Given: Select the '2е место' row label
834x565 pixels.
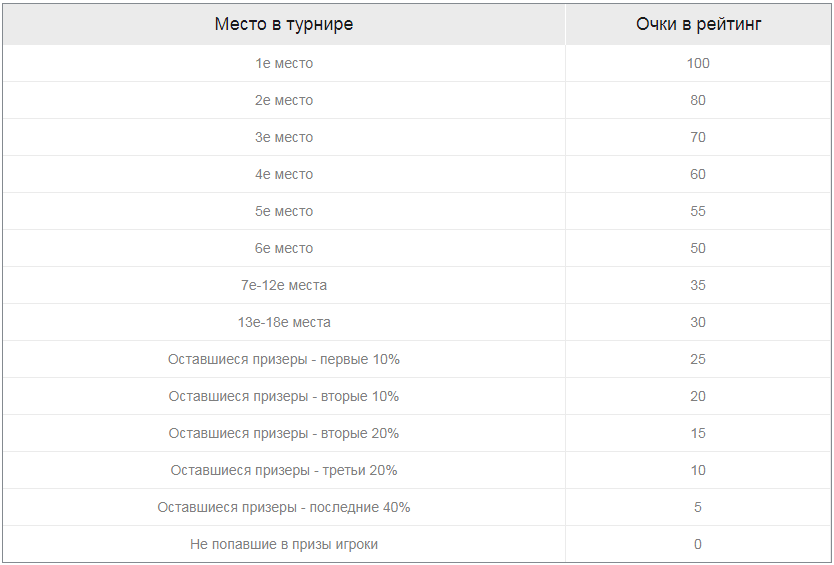Looking at the screenshot, I should coord(284,100).
